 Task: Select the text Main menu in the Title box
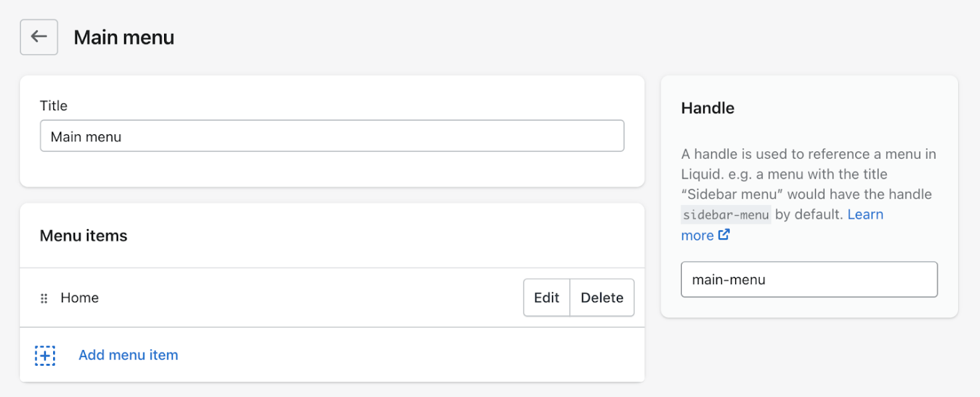86,136
